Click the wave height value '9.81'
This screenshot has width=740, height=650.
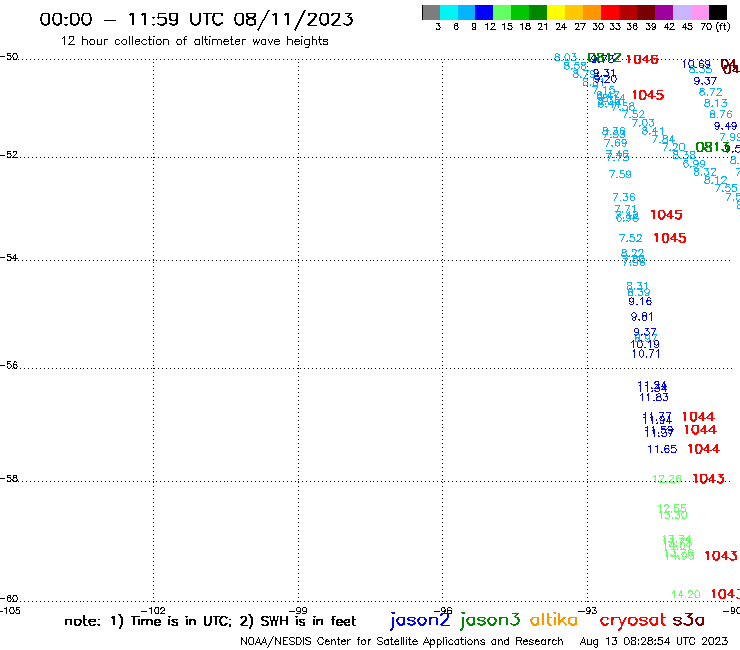point(642,317)
